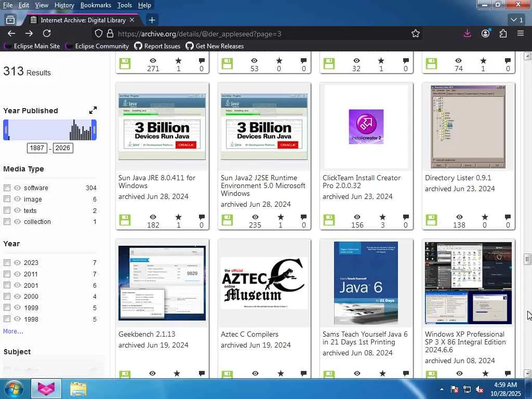Open Eclipse Main Site bookmark

point(32,46)
